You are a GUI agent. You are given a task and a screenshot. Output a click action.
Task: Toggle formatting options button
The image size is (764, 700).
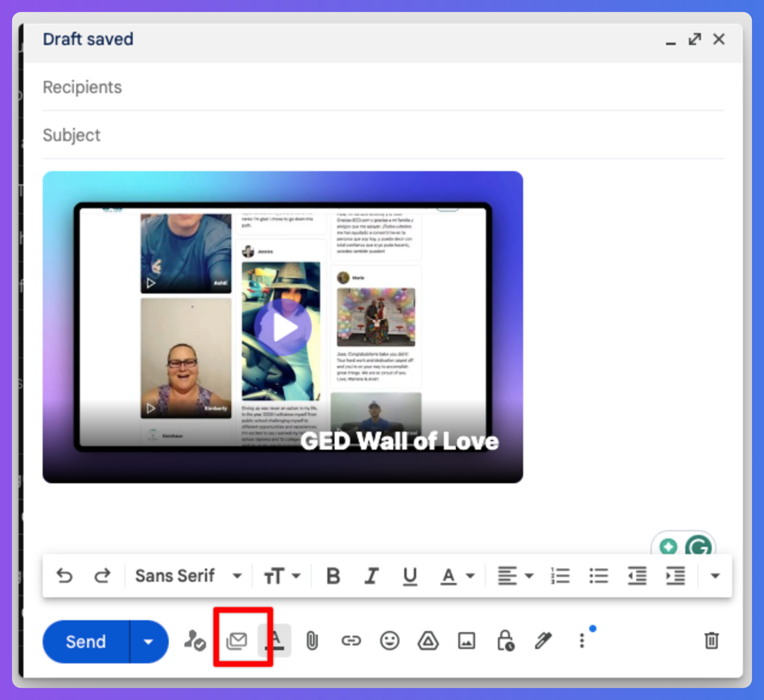coord(275,641)
